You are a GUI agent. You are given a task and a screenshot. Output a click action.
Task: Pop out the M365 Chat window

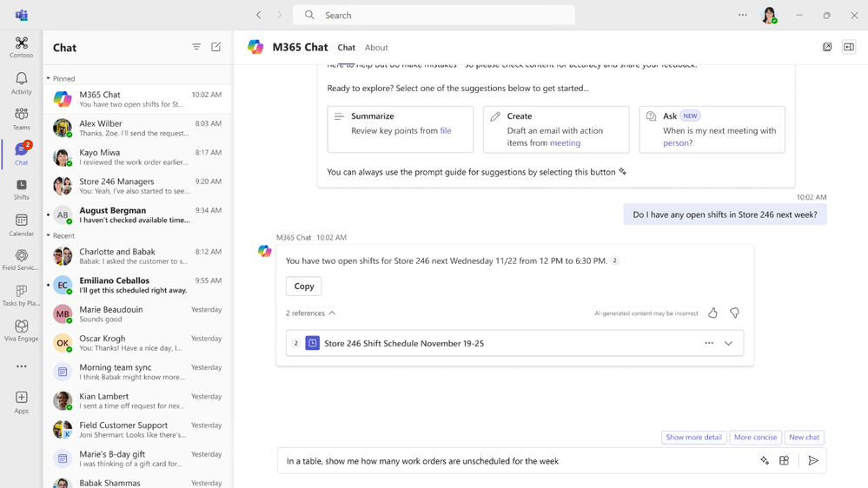coord(827,47)
